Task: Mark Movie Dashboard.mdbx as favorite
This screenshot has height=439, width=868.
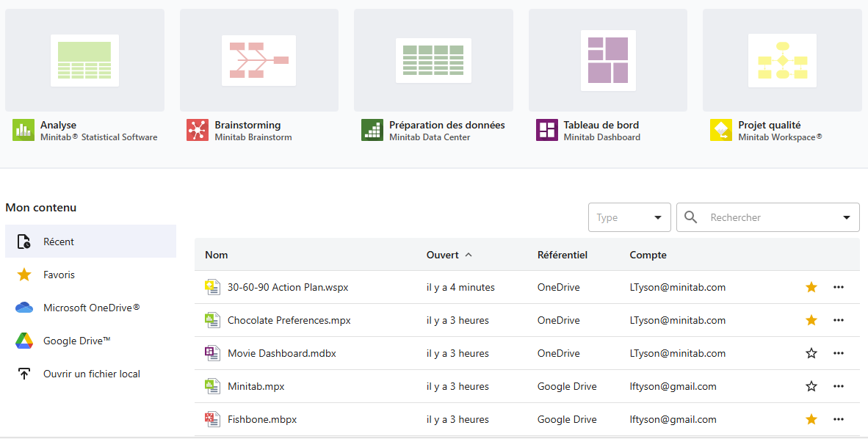Action: [x=811, y=353]
